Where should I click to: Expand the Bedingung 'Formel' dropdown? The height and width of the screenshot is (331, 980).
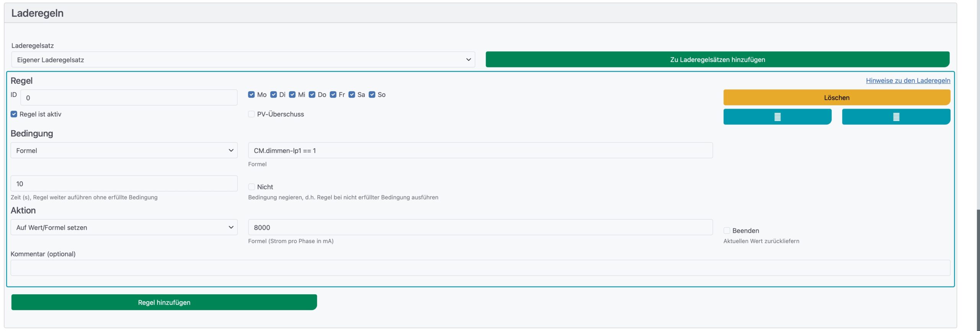pyautogui.click(x=124, y=151)
